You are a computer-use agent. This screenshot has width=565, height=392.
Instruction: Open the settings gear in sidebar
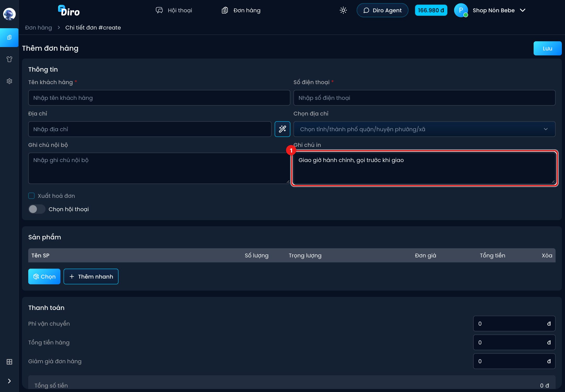9,81
